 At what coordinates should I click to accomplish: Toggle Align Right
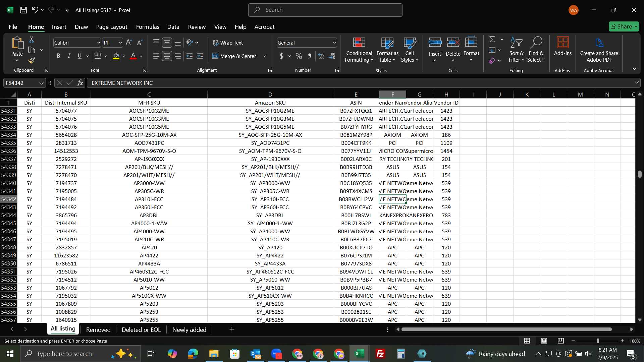178,56
